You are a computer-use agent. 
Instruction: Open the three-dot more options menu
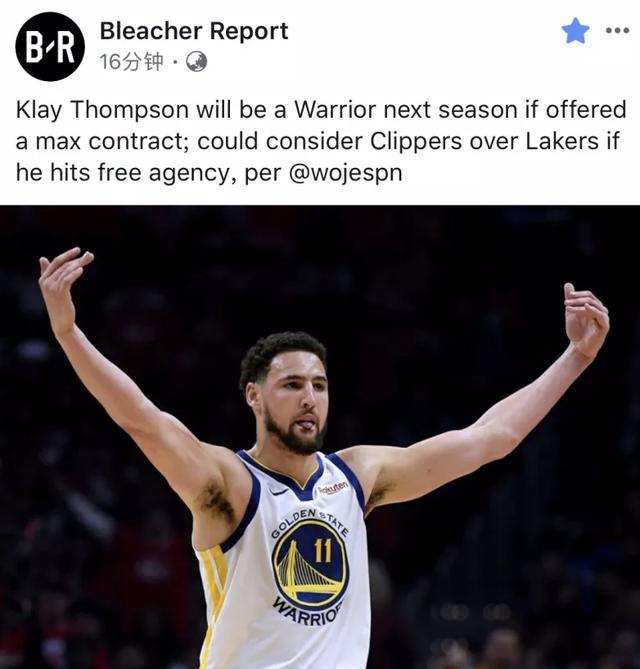click(x=617, y=30)
